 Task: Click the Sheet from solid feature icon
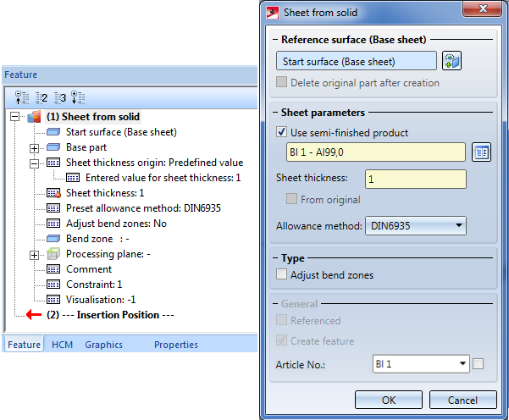pyautogui.click(x=35, y=117)
